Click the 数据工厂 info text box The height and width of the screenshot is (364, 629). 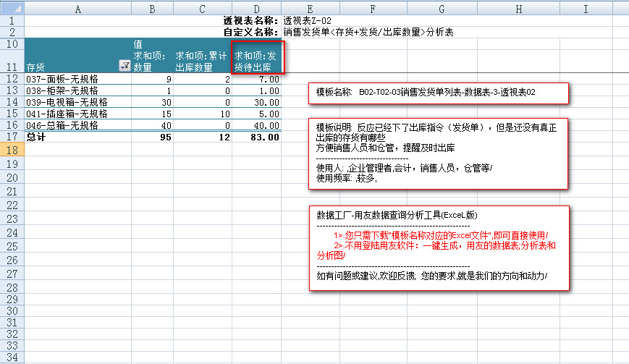(x=439, y=247)
